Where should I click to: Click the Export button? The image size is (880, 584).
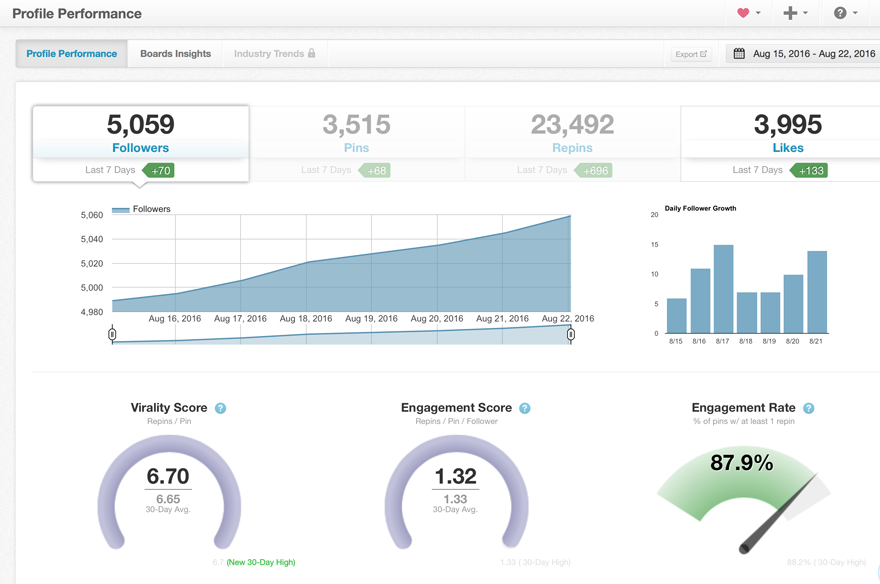coord(692,54)
